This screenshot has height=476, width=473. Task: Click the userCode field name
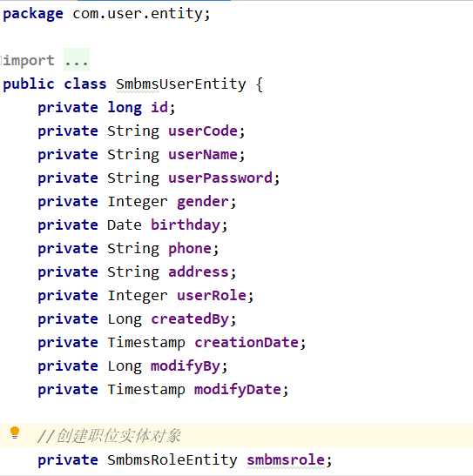(x=203, y=131)
